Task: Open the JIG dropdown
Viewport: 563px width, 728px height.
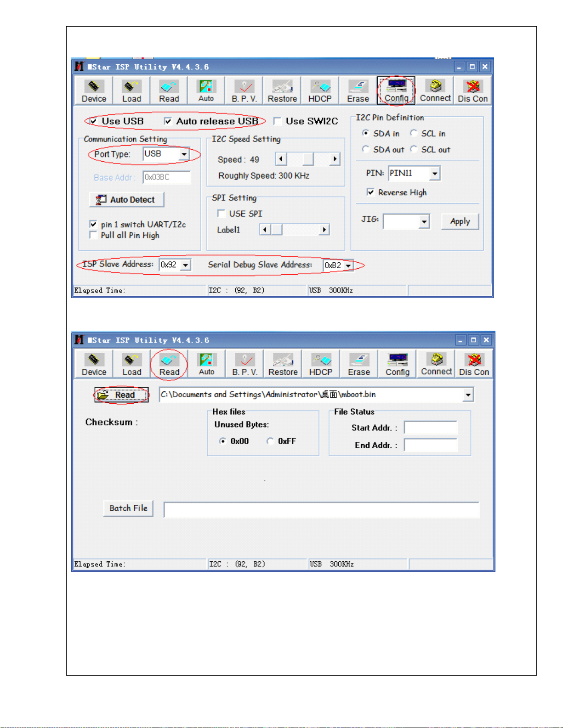Action: [424, 222]
